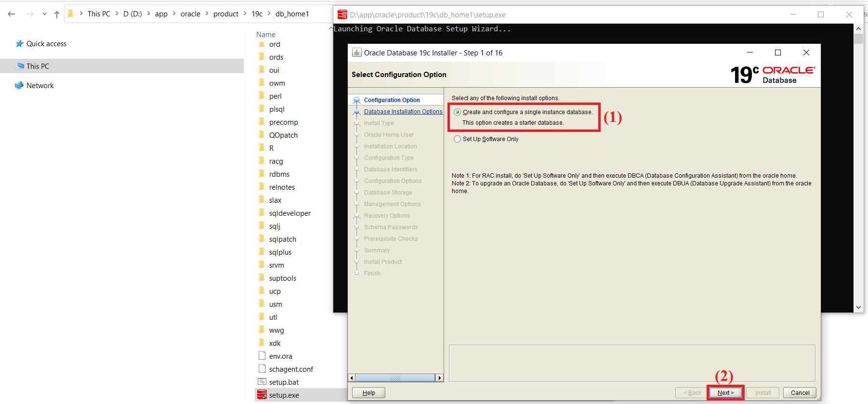
Task: Click the setup.bat file icon
Action: (x=262, y=382)
